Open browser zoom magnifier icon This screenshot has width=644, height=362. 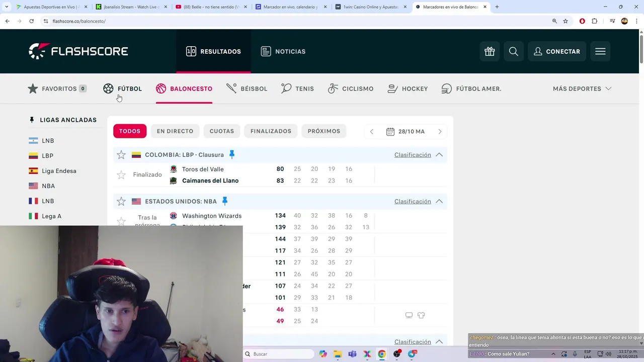point(554,21)
